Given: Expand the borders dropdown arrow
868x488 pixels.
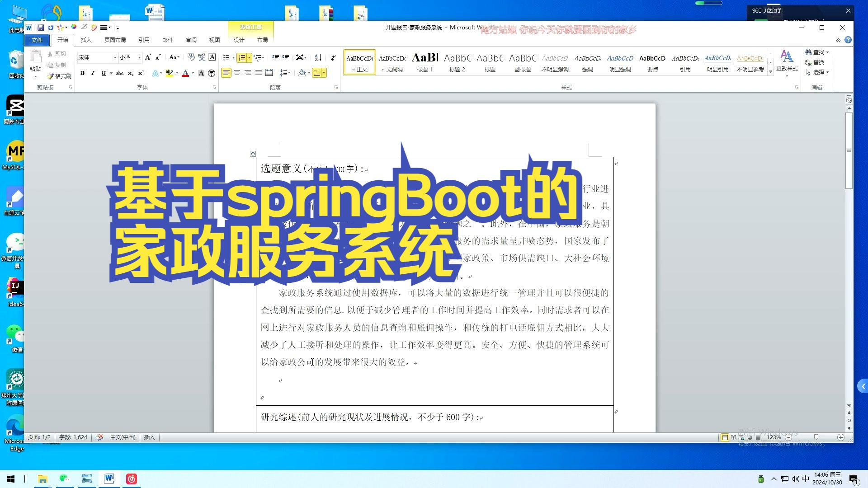Looking at the screenshot, I should [x=324, y=73].
